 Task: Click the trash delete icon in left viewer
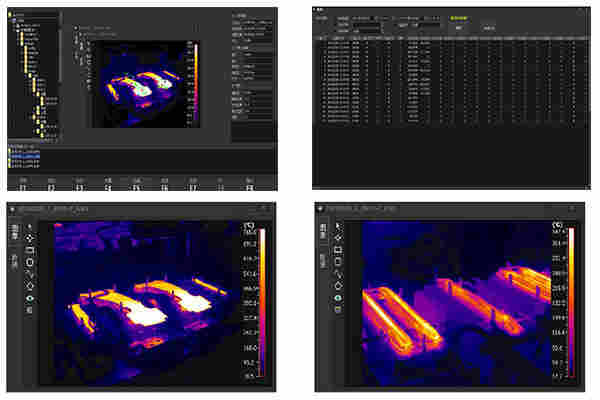click(30, 309)
